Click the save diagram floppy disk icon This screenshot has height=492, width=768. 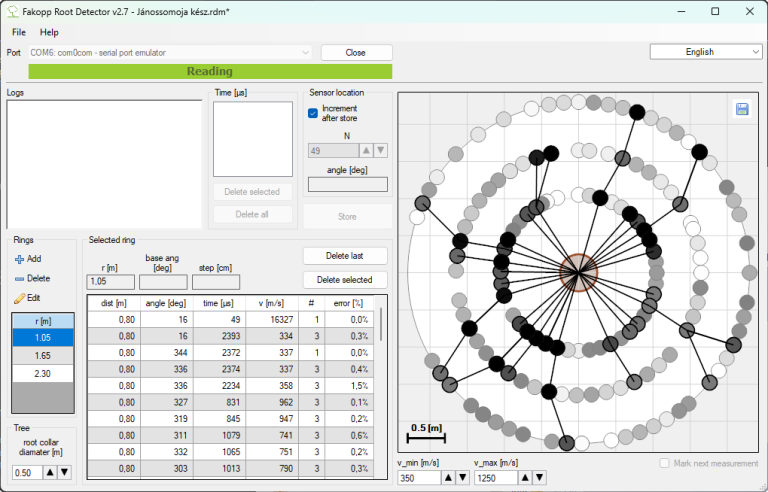(742, 109)
